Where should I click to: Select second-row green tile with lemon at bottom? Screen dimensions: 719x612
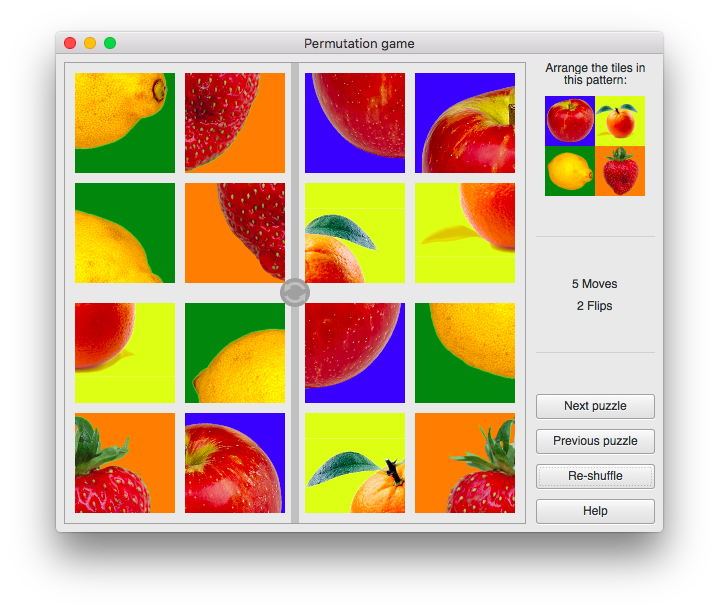(125, 233)
